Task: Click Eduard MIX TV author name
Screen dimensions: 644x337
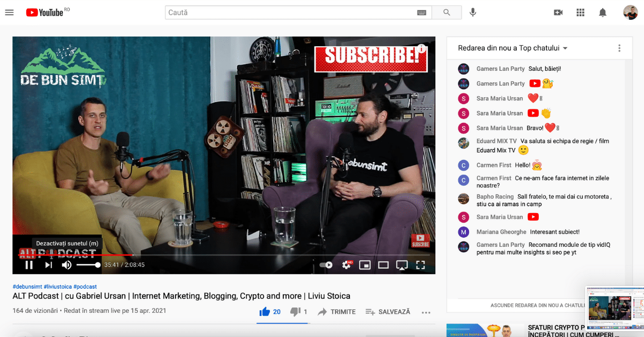Action: pyautogui.click(x=496, y=141)
